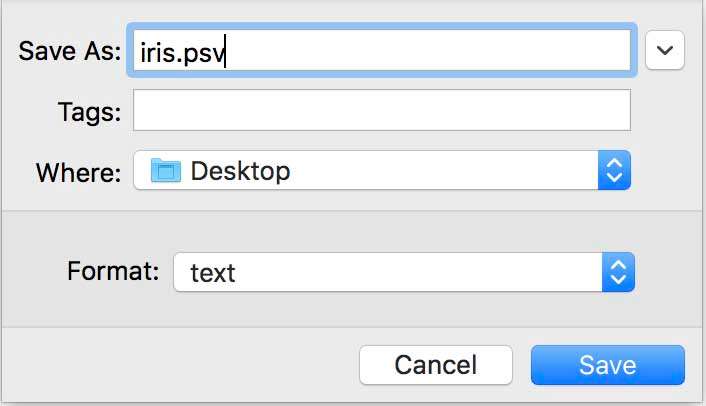Cancel the save dialog
The image size is (706, 406).
(436, 365)
